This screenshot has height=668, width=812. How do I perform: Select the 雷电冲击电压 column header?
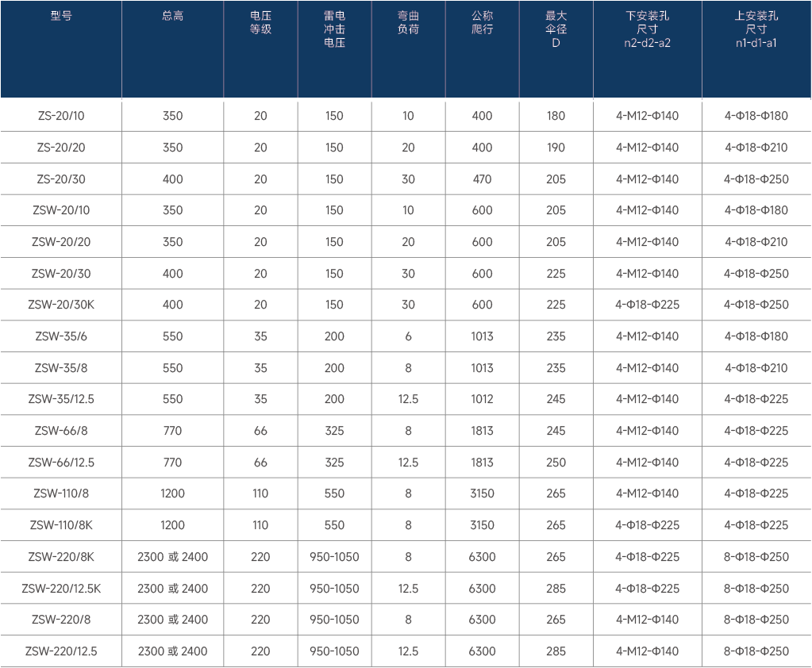[x=334, y=29]
